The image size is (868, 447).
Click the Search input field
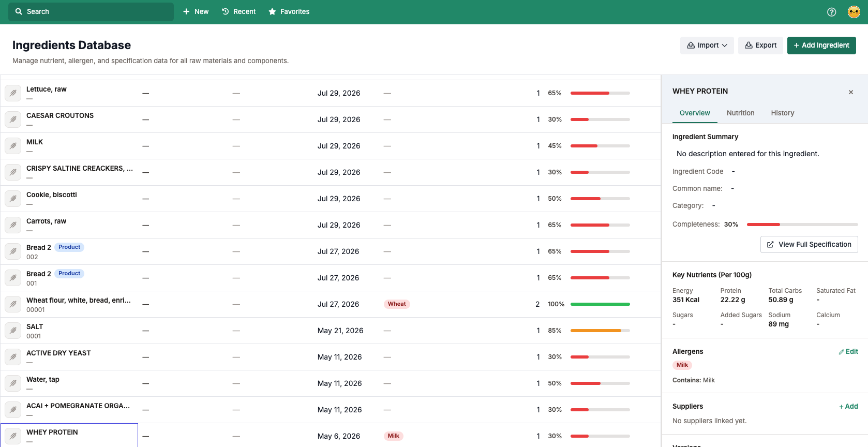tap(91, 11)
